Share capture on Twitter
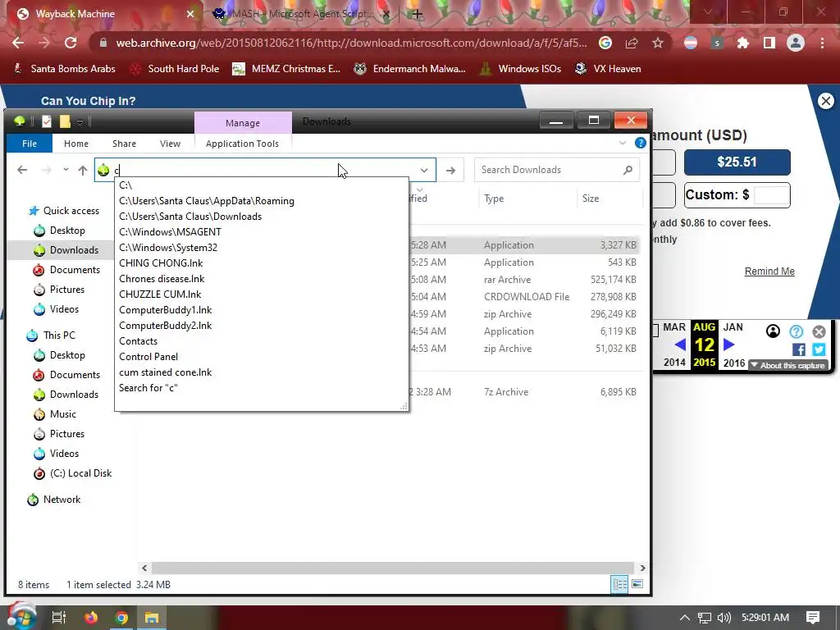 click(x=819, y=349)
